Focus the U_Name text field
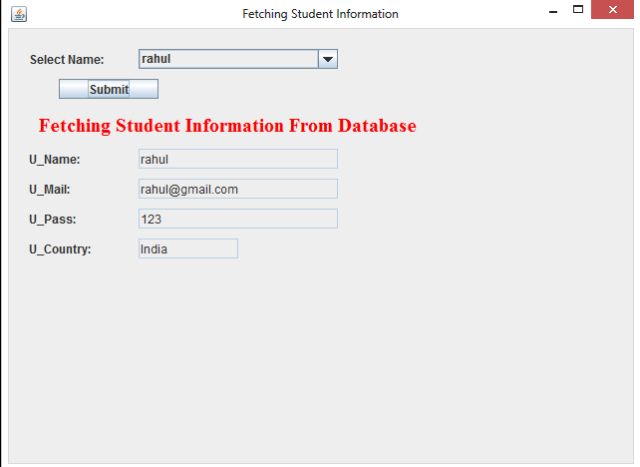The width and height of the screenshot is (640, 467). click(237, 159)
